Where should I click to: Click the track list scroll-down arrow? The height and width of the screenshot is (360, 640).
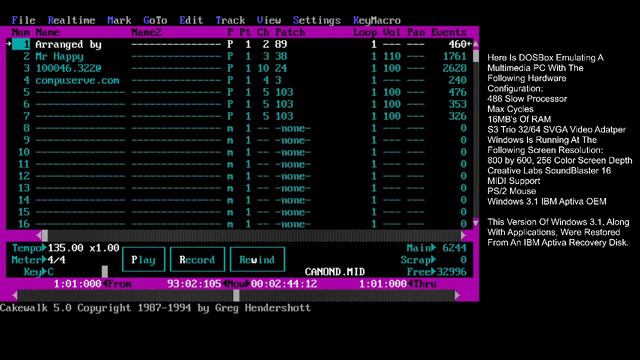[x=476, y=223]
